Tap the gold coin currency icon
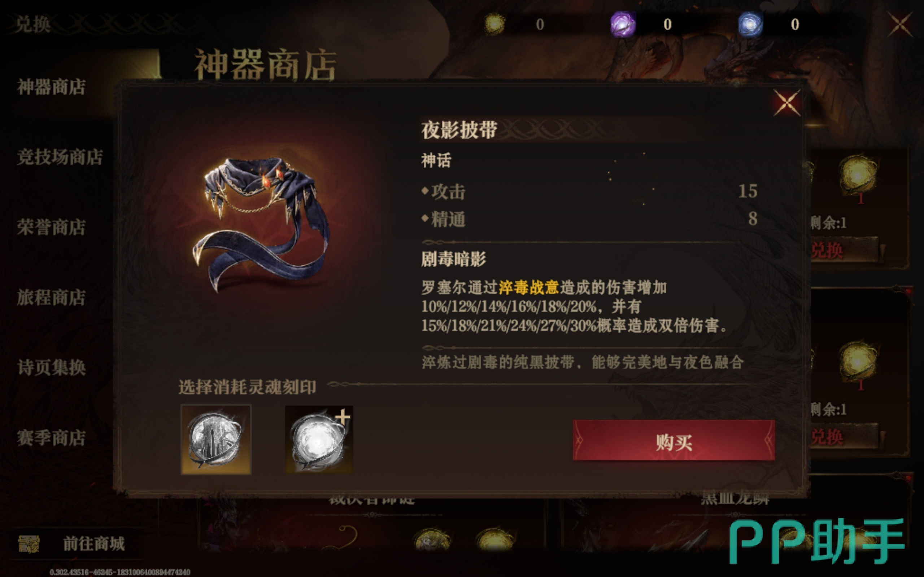This screenshot has width=924, height=577. 494,24
